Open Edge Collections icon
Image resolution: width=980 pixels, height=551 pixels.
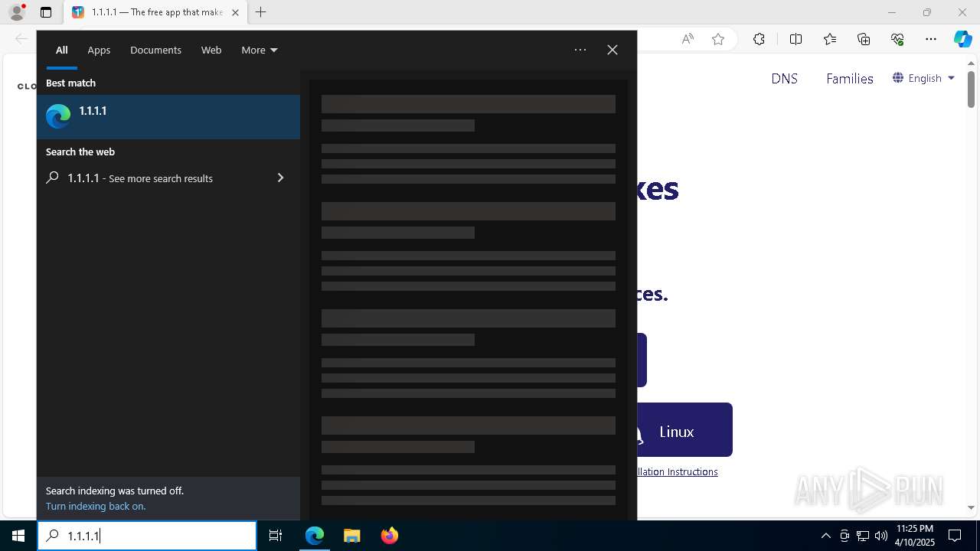864,39
